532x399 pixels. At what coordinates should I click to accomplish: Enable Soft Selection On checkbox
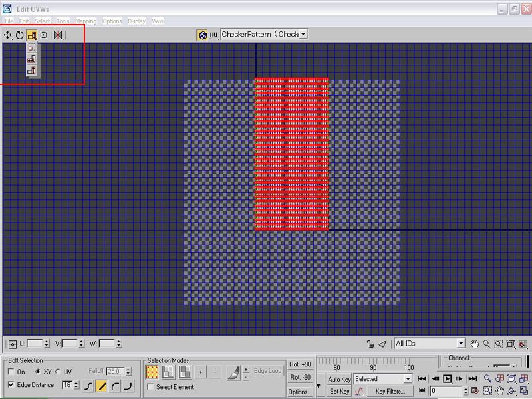(11, 372)
